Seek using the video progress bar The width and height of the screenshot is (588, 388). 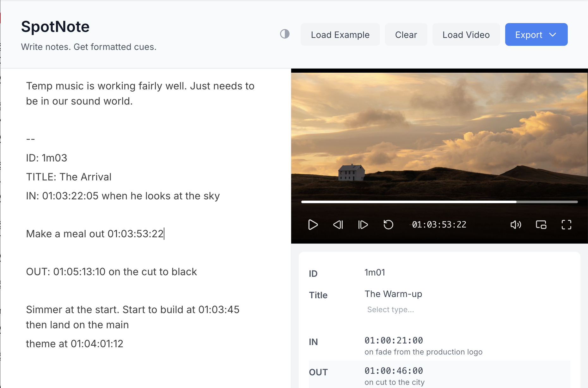pyautogui.click(x=439, y=201)
